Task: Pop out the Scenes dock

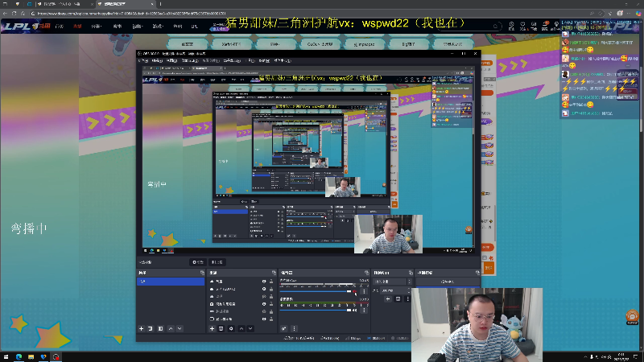Action: (202, 273)
